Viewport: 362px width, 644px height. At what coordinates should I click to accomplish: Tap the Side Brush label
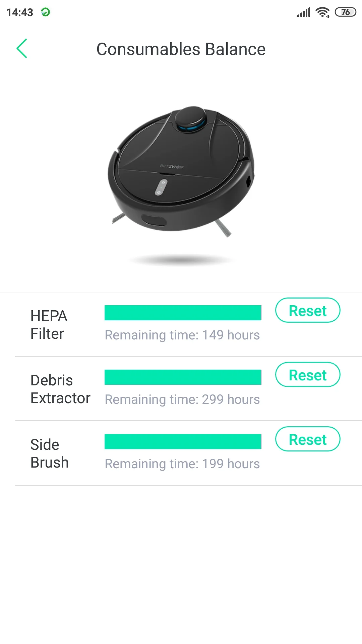click(49, 453)
